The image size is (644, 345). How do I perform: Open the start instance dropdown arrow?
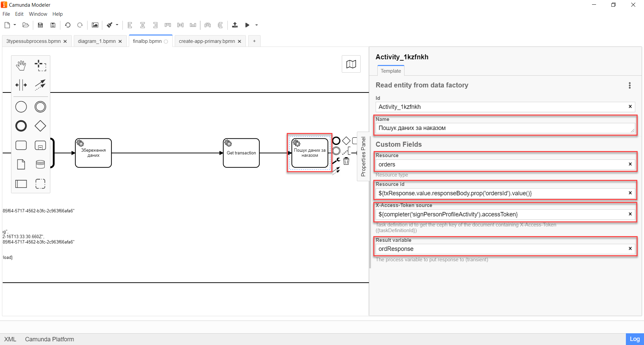(x=257, y=25)
